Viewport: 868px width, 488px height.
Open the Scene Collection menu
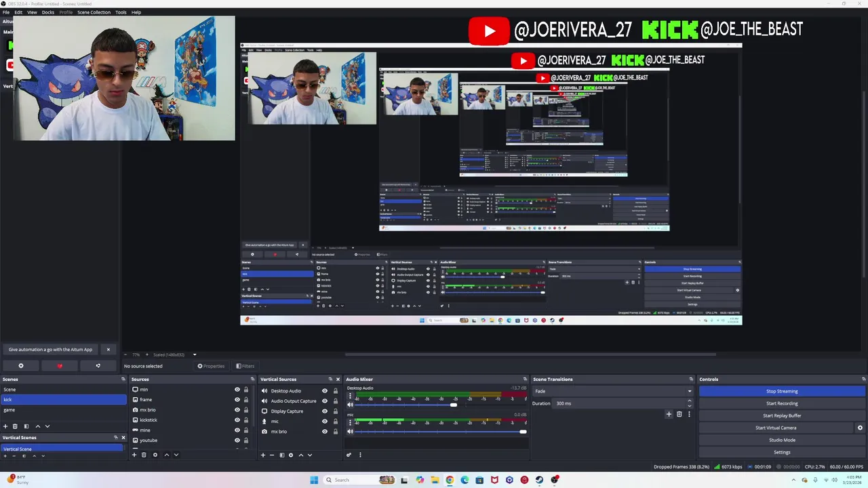point(94,12)
